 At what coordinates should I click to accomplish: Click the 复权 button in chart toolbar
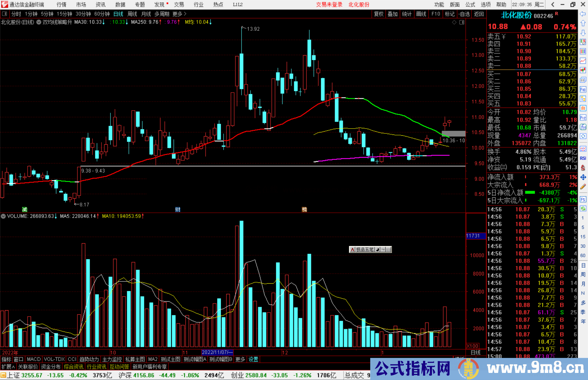(379, 14)
